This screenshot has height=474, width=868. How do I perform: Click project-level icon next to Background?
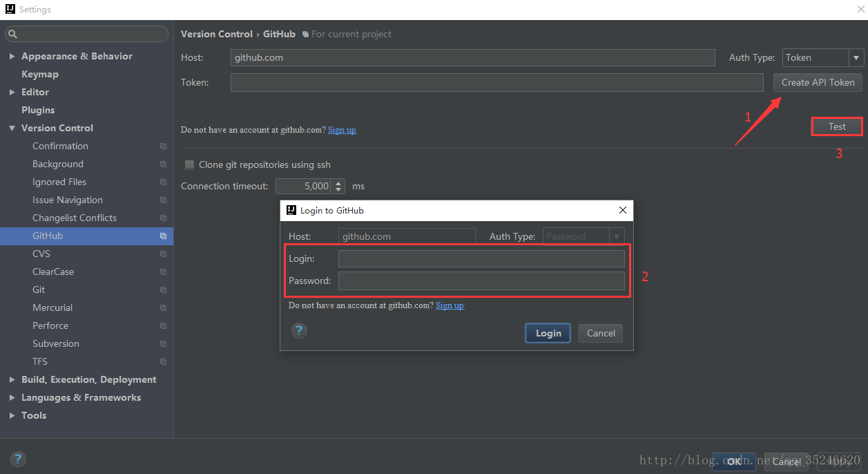point(163,164)
